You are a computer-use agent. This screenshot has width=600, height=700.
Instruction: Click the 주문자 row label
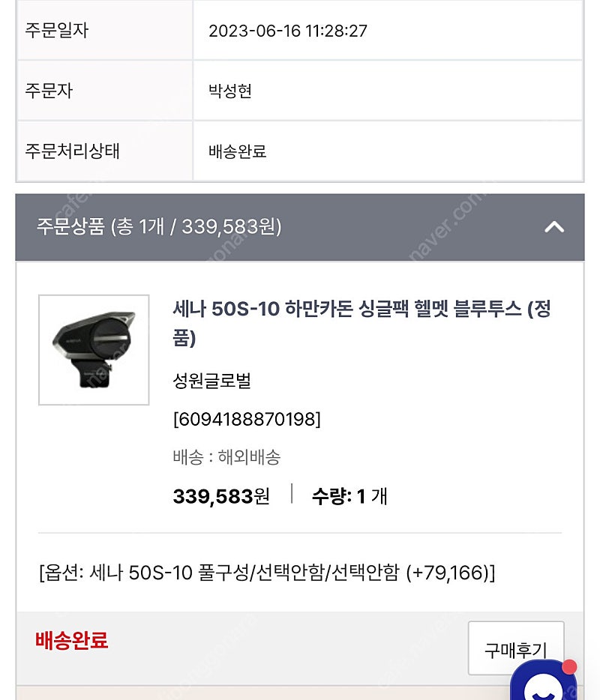(49, 91)
